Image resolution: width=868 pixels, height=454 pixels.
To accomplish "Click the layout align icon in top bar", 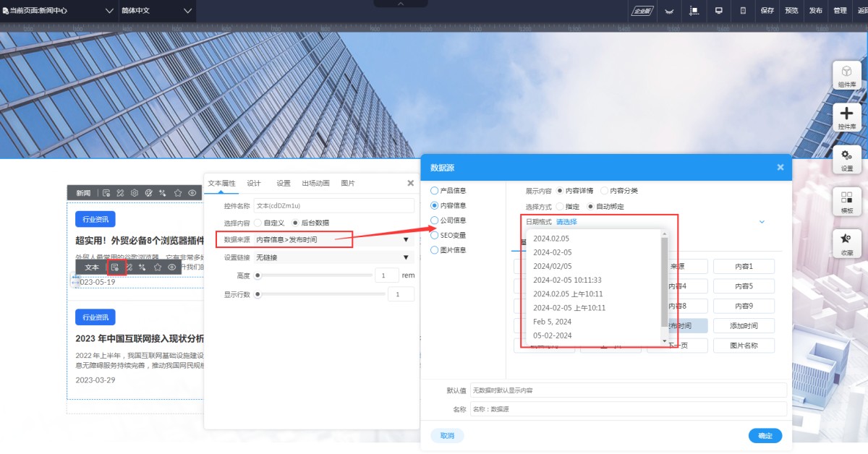I will [x=694, y=10].
